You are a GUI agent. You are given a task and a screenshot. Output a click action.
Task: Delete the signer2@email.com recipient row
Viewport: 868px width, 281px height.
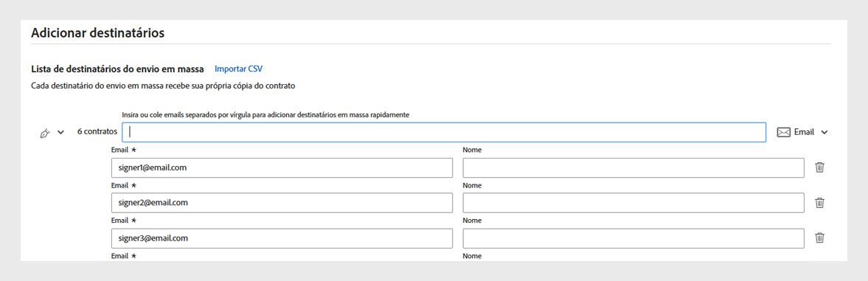coord(820,203)
